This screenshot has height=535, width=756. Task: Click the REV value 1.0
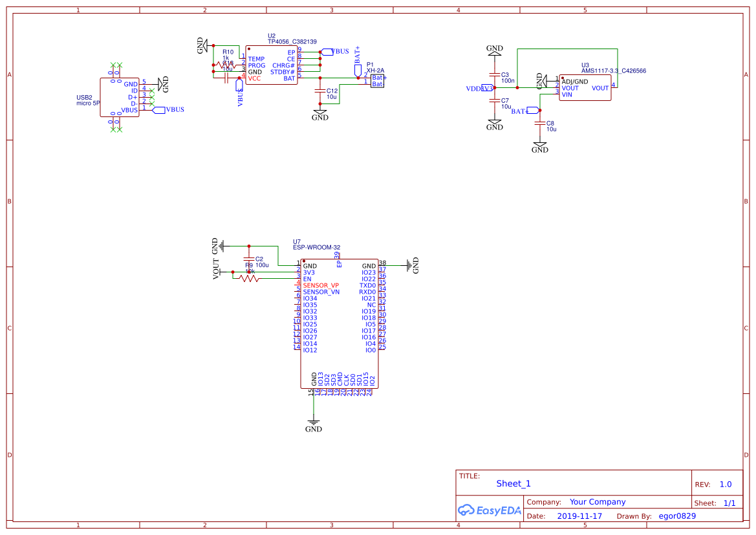(724, 483)
